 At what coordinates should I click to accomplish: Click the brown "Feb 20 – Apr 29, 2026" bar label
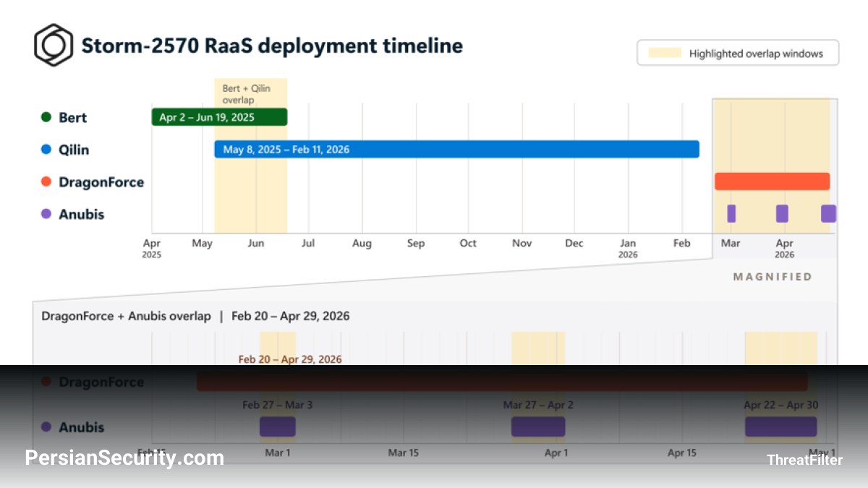(x=290, y=359)
